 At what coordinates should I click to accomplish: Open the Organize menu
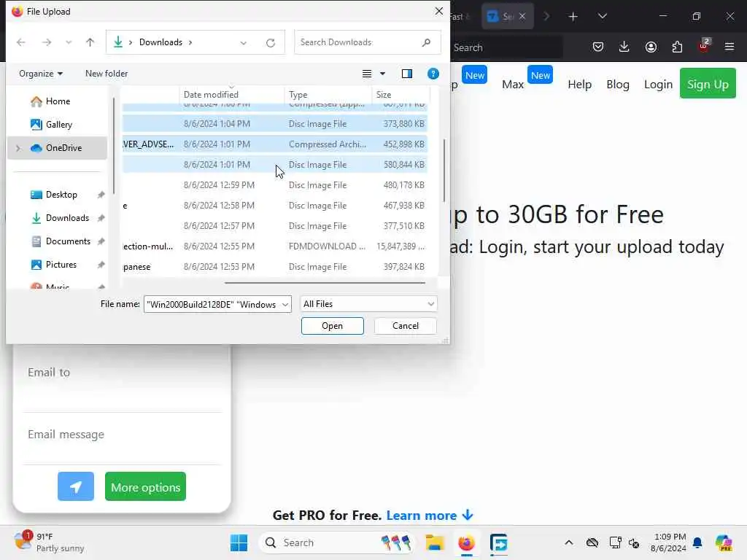(41, 74)
